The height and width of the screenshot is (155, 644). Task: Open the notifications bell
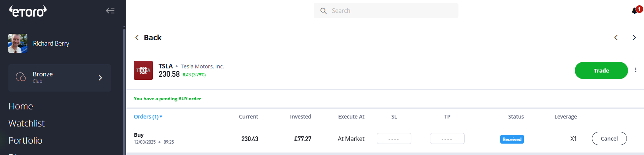634,11
